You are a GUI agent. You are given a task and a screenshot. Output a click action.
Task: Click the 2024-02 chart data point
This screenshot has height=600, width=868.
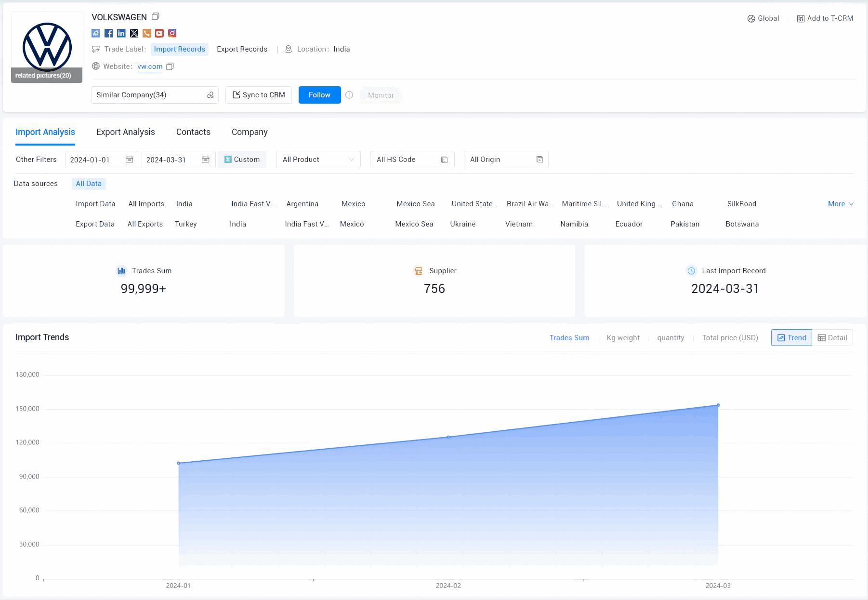point(448,437)
